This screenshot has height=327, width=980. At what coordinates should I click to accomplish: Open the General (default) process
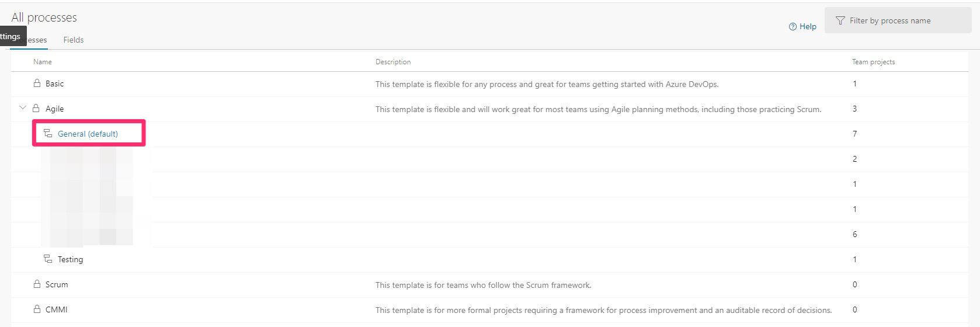88,134
